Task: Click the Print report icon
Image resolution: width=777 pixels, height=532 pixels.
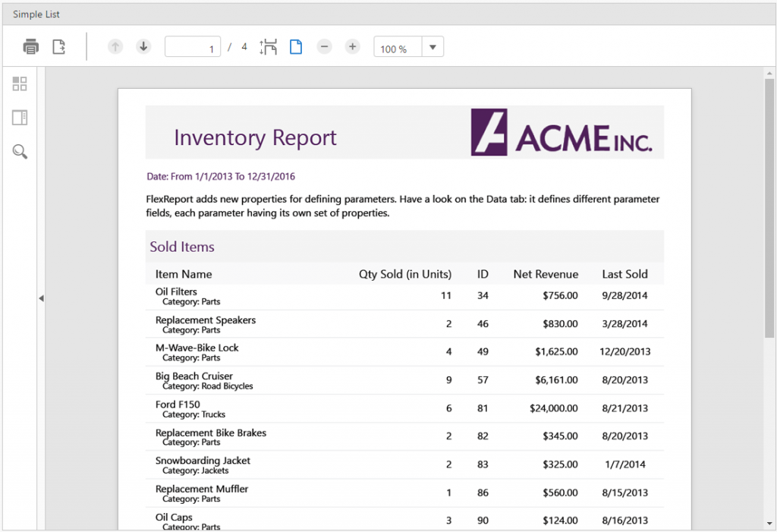Action: click(31, 47)
